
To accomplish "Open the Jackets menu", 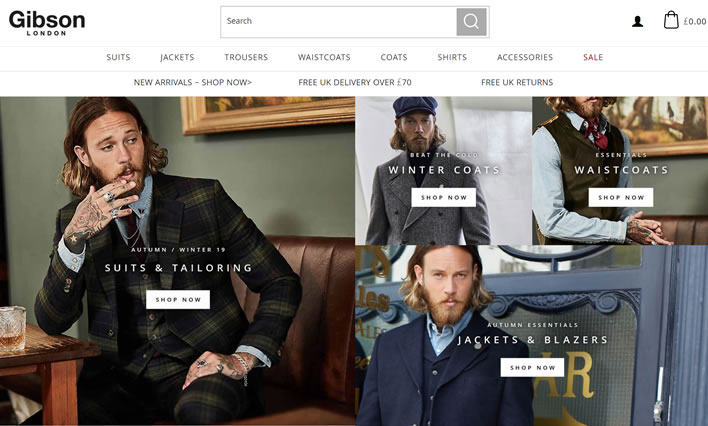I will point(177,57).
